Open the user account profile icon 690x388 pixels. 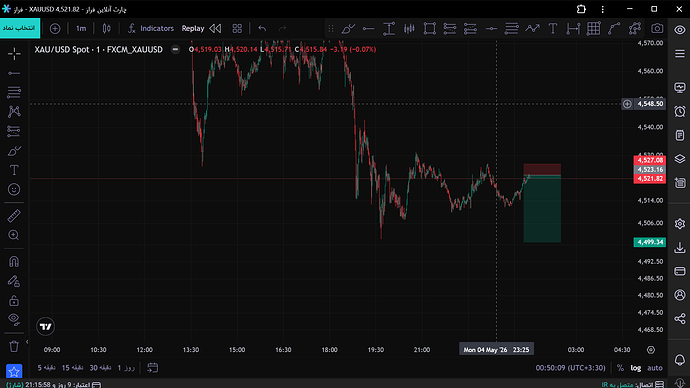point(679,295)
